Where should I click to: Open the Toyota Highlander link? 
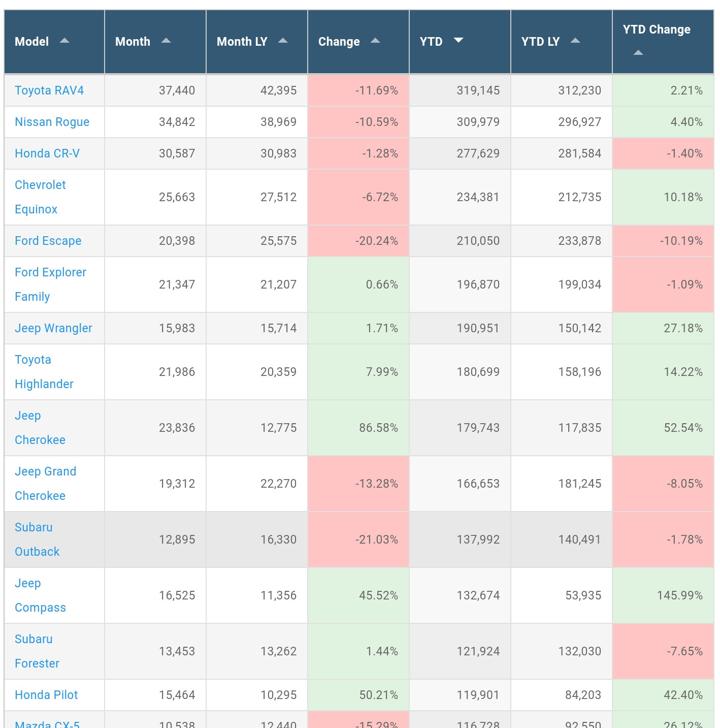pyautogui.click(x=44, y=372)
